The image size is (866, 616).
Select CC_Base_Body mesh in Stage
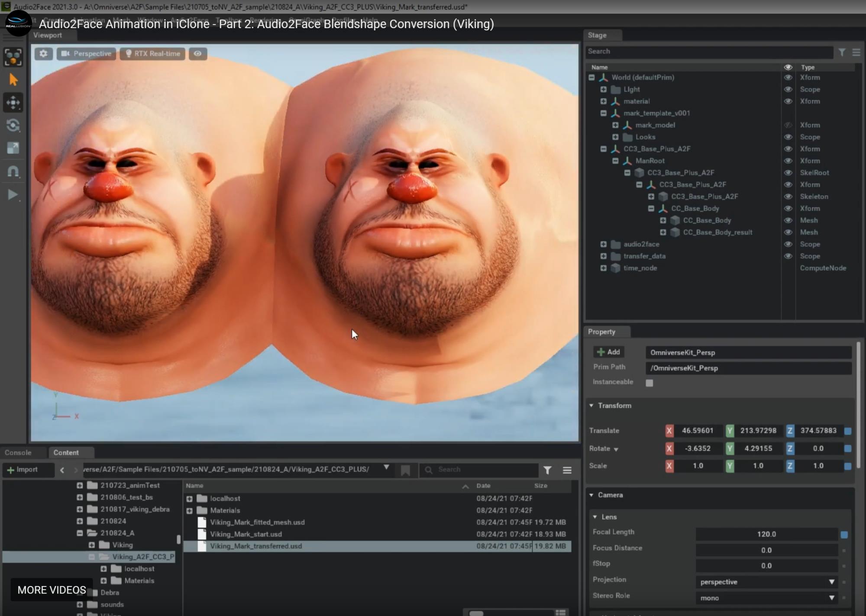point(707,220)
